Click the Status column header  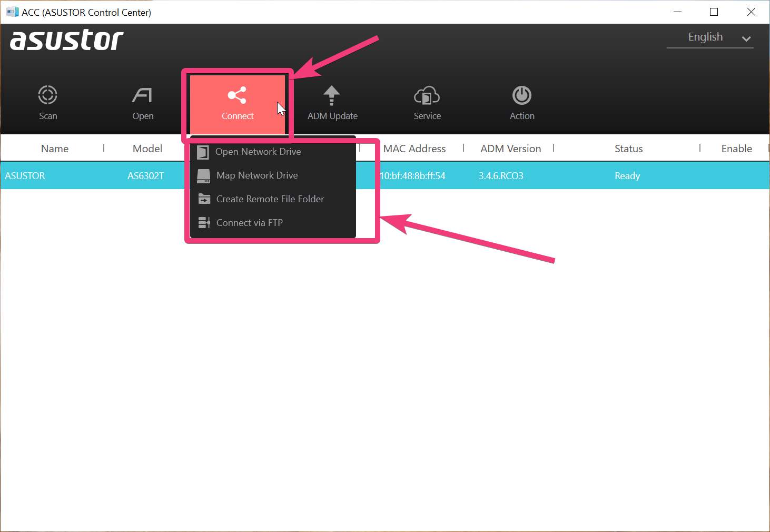pos(629,149)
